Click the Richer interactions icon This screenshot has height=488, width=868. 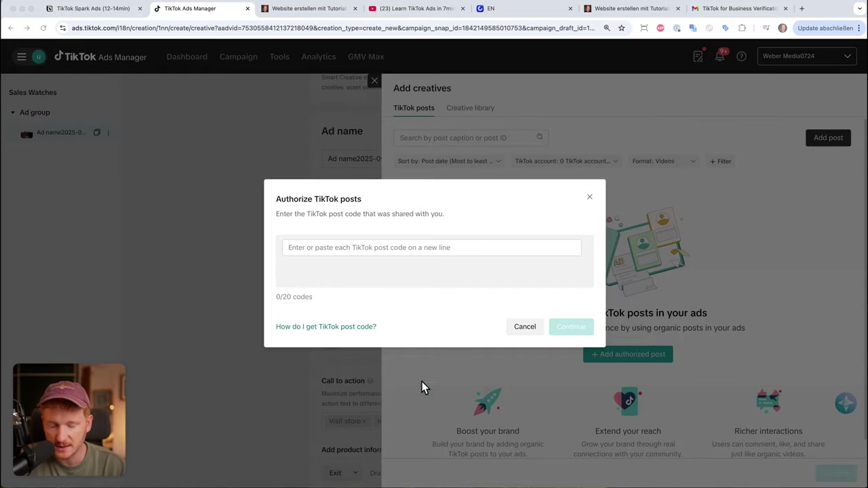(768, 401)
